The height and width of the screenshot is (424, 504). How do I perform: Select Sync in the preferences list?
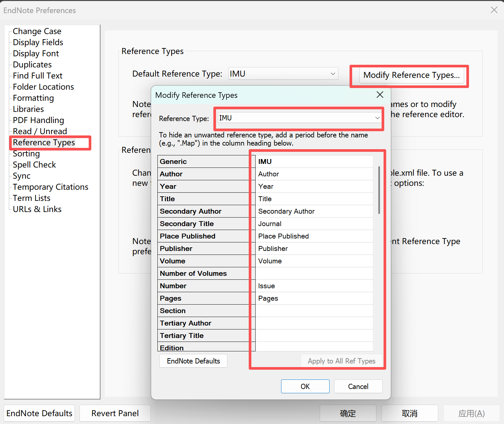click(22, 176)
